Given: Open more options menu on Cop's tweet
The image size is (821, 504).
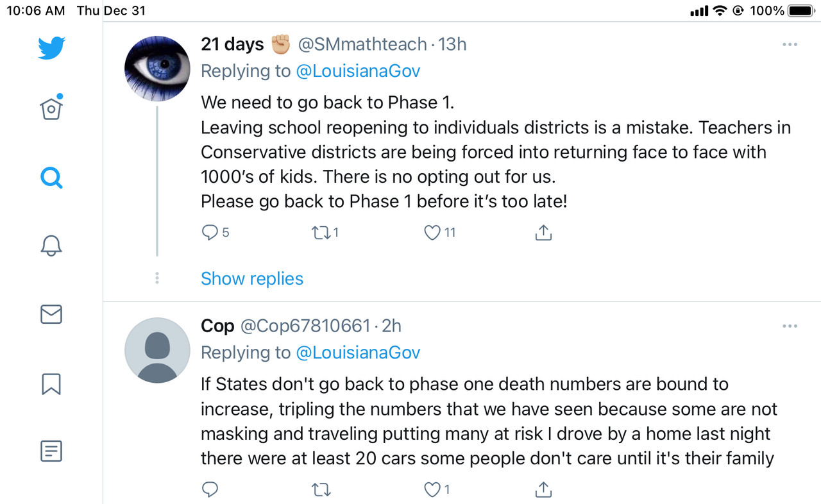Looking at the screenshot, I should (x=790, y=326).
